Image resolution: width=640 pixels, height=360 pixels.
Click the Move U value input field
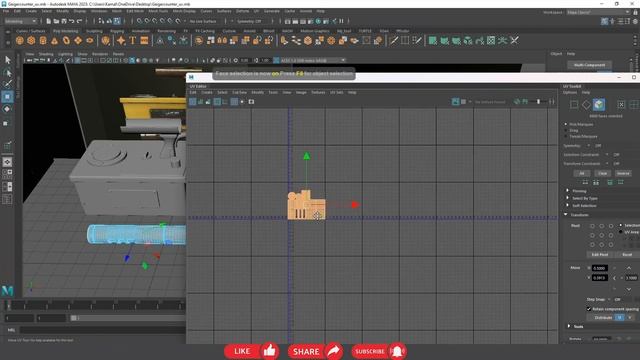point(600,268)
